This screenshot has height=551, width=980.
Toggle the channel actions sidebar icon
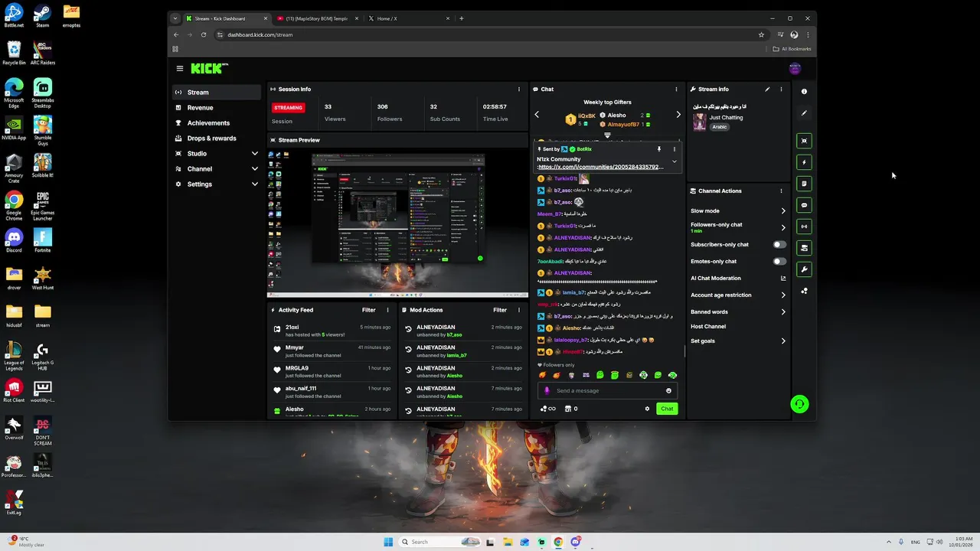(804, 248)
